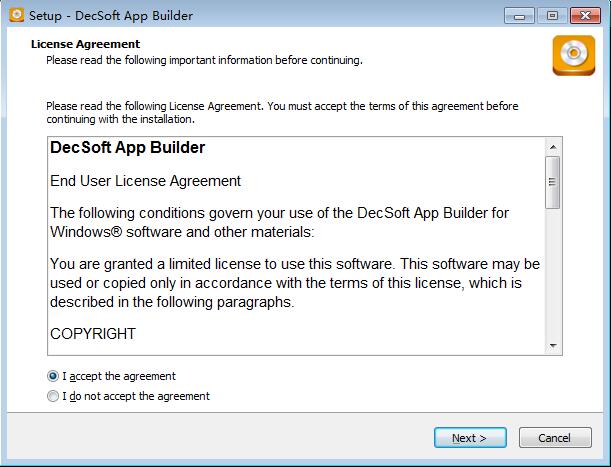The image size is (611, 467).
Task: Close the Setup window with the X
Action: click(581, 16)
